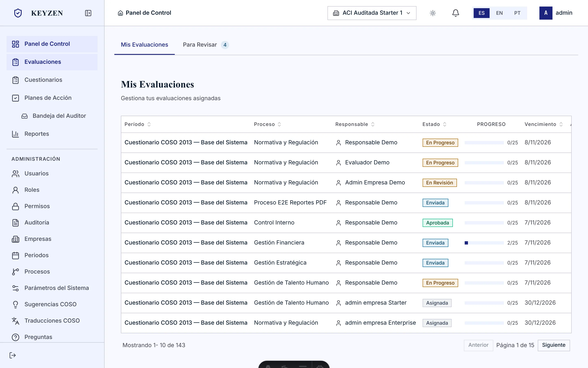Click the Parámetros del Sistema sliders icon
This screenshot has height=368, width=588.
[16, 288]
